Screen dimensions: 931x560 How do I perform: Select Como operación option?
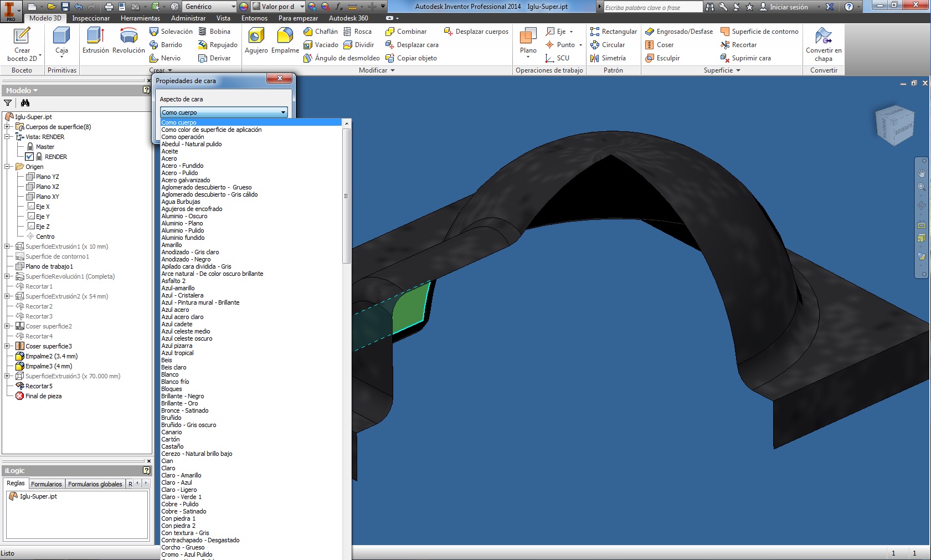[x=183, y=137]
